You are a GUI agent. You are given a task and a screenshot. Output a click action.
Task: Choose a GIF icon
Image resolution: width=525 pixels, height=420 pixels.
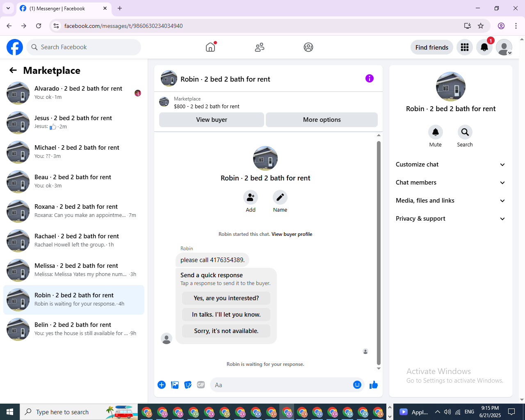[x=201, y=385]
